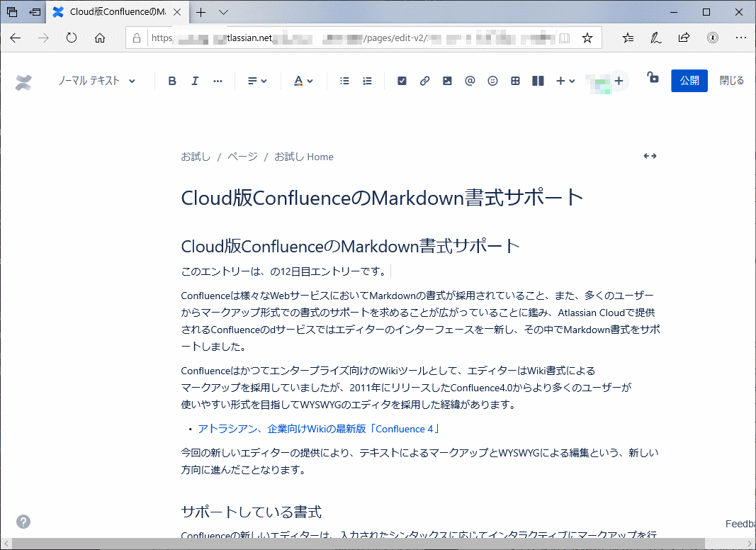
Task: Click heading サポートしている書式
Action: [x=252, y=512]
